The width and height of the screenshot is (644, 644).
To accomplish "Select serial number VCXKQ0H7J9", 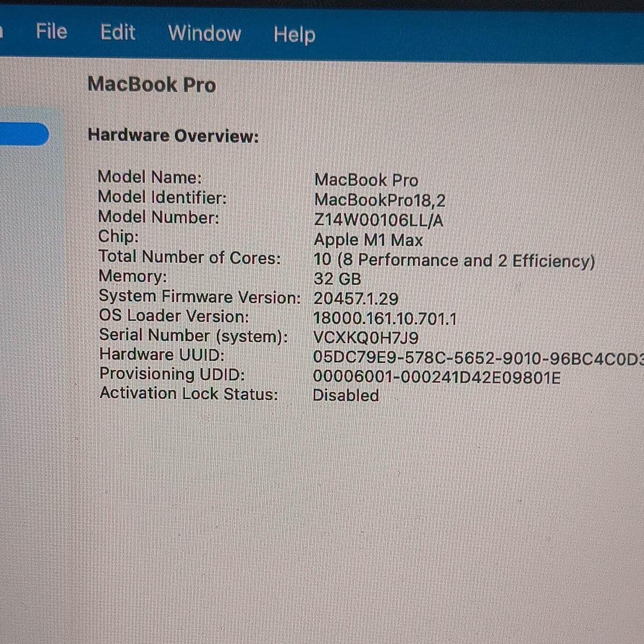I will [365, 338].
